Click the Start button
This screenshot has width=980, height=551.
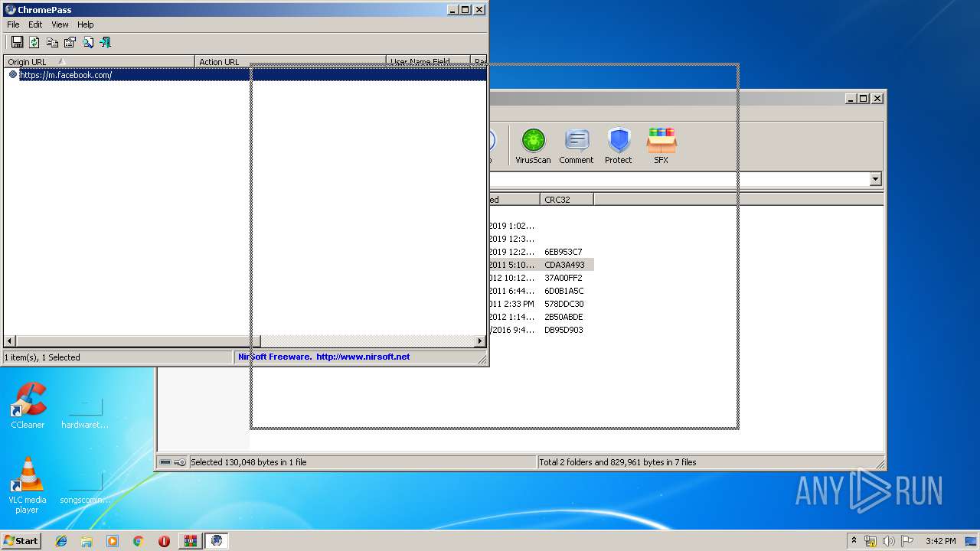21,541
